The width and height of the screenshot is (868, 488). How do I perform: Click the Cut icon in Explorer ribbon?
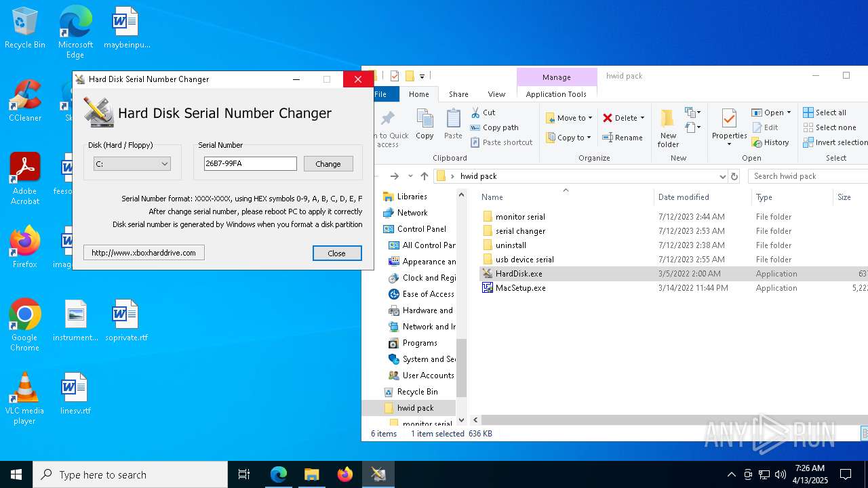point(475,113)
